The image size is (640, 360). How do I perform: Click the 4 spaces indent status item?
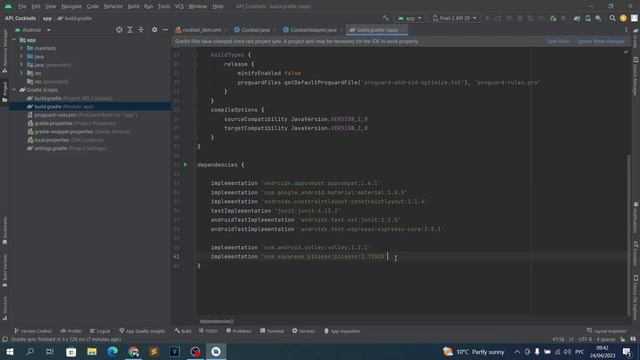(606, 339)
